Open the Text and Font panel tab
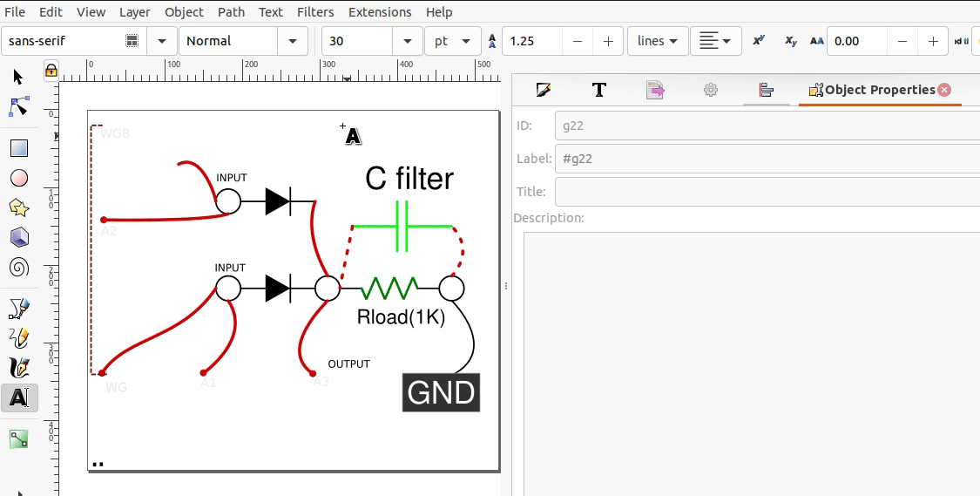 coord(598,90)
